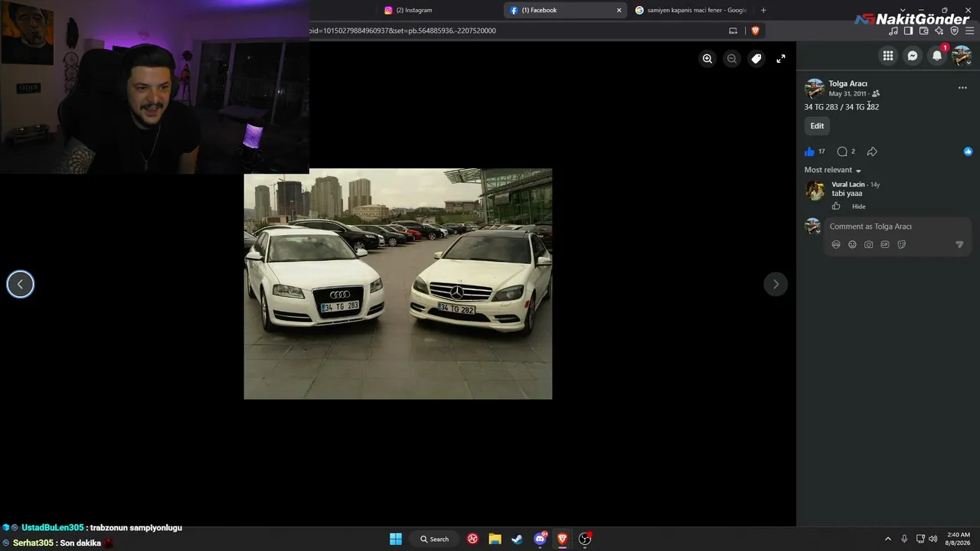
Task: Enter fullscreen photo view
Action: [781, 59]
